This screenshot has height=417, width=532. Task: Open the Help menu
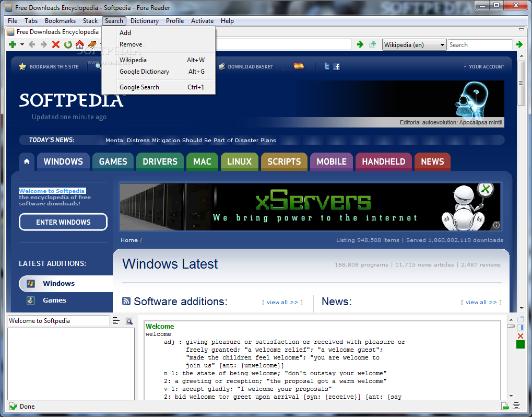[x=227, y=21]
